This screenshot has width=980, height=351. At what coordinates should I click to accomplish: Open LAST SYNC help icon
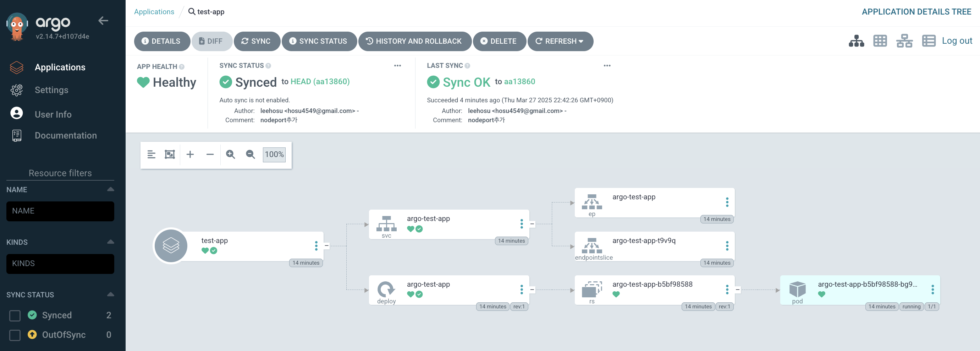pyautogui.click(x=467, y=66)
